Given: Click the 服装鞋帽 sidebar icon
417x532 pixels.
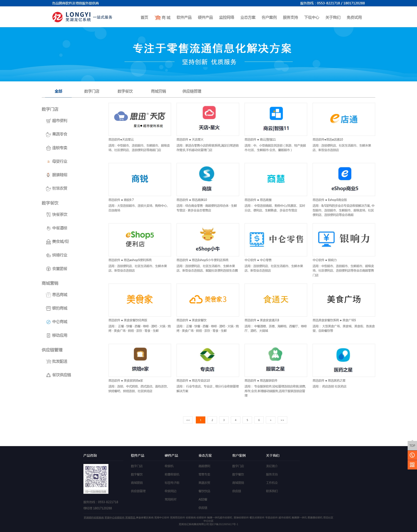Looking at the screenshot, I should click(x=48, y=175).
